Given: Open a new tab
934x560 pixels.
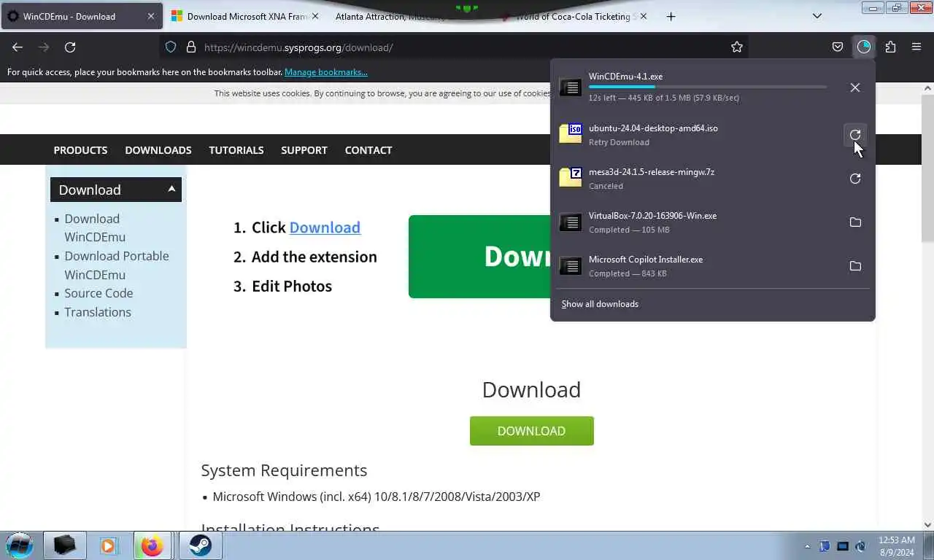Looking at the screenshot, I should tap(671, 16).
